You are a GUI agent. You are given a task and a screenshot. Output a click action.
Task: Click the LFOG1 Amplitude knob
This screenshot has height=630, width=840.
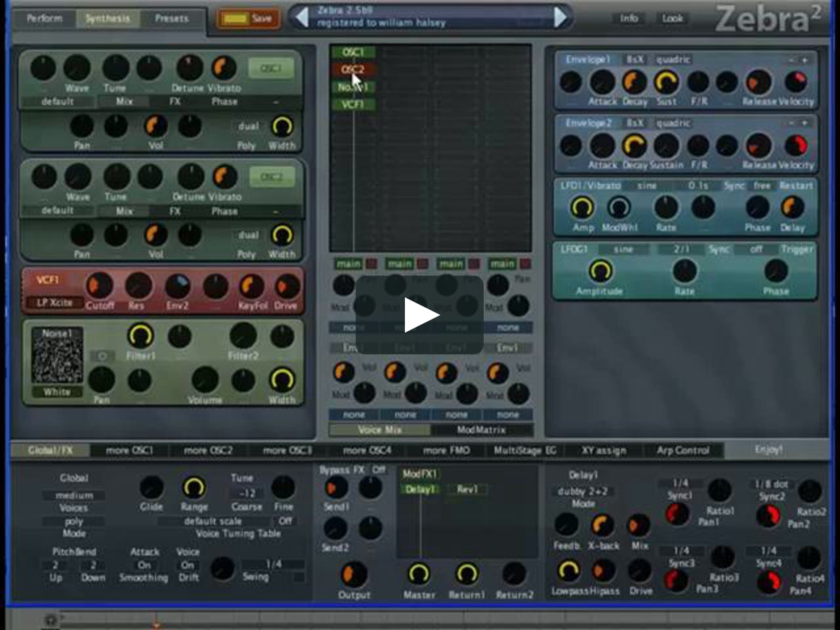click(x=600, y=270)
